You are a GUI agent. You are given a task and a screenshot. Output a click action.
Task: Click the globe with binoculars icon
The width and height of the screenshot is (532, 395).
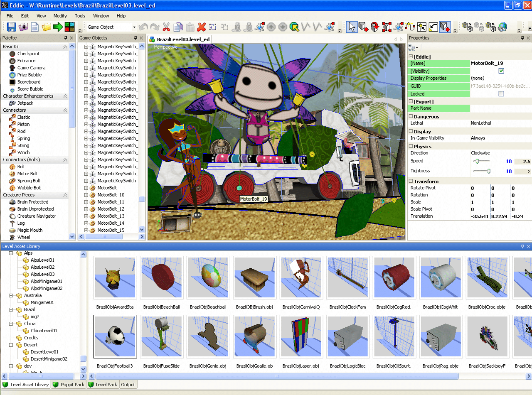(x=502, y=27)
